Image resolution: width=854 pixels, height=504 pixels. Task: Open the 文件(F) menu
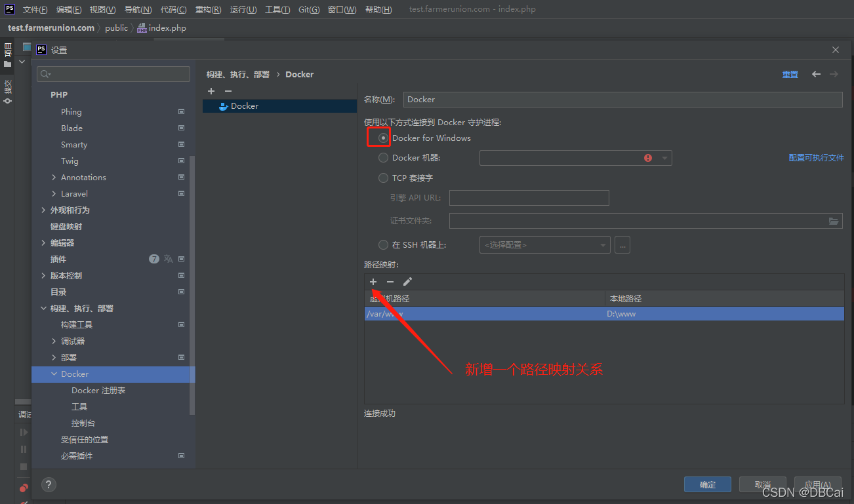click(35, 10)
